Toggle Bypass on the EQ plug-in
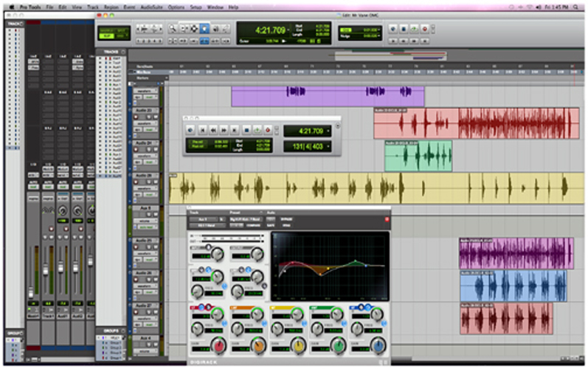588x369 pixels. [x=288, y=219]
